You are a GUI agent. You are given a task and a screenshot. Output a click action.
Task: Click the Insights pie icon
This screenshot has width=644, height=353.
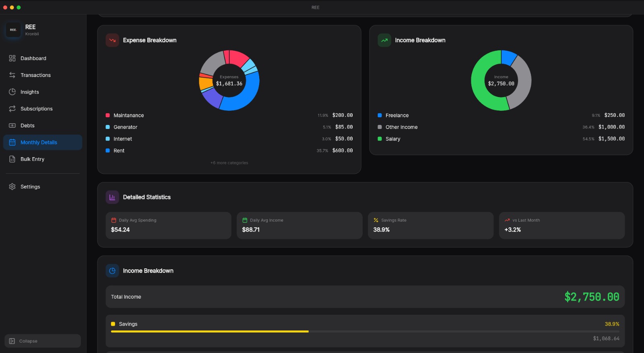[x=12, y=92]
